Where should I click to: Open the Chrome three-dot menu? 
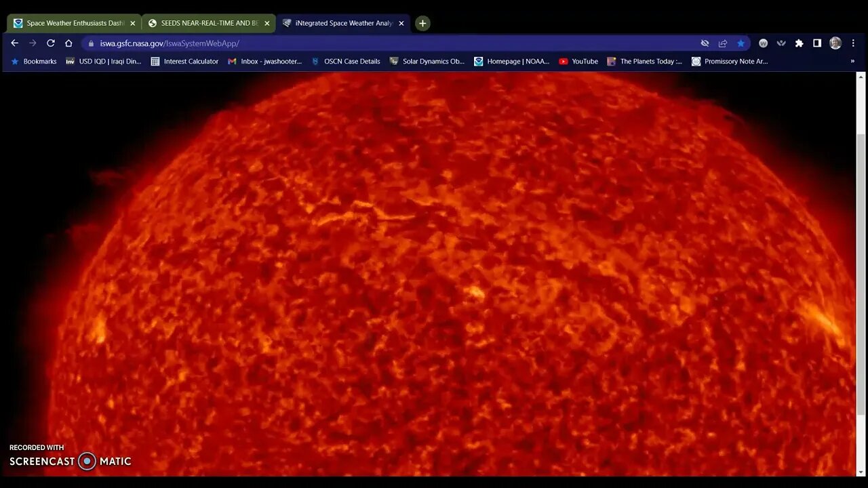tap(853, 43)
